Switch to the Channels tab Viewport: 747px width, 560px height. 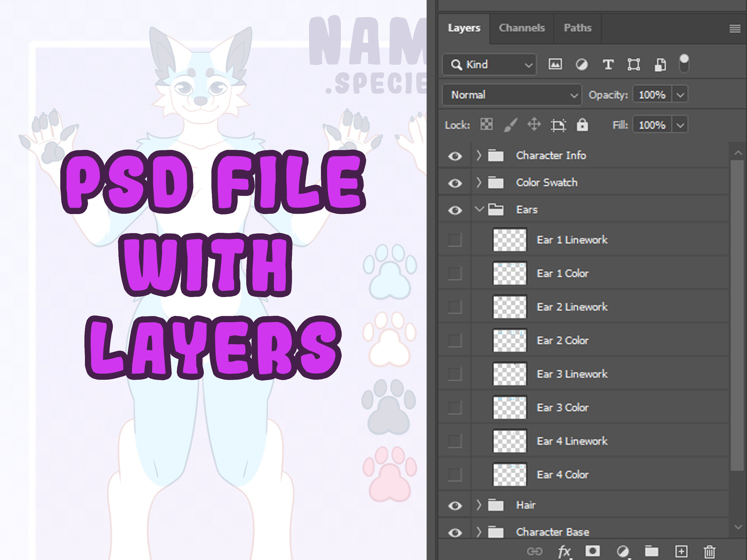point(522,28)
